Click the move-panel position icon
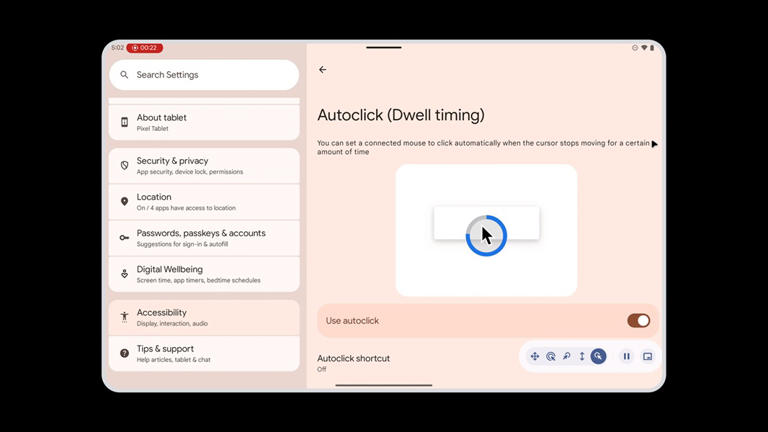The width and height of the screenshot is (768, 432). pyautogui.click(x=648, y=356)
